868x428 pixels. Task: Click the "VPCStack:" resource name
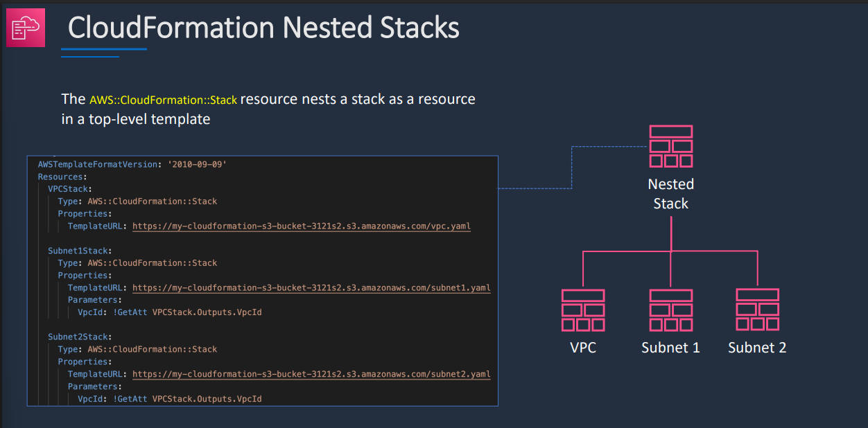click(x=70, y=189)
